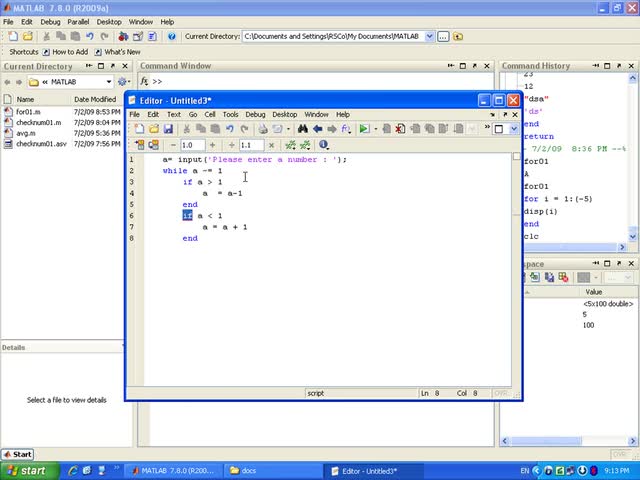640x480 pixels.
Task: Open the Parallel menu in MATLAB main window
Action: [x=78, y=22]
